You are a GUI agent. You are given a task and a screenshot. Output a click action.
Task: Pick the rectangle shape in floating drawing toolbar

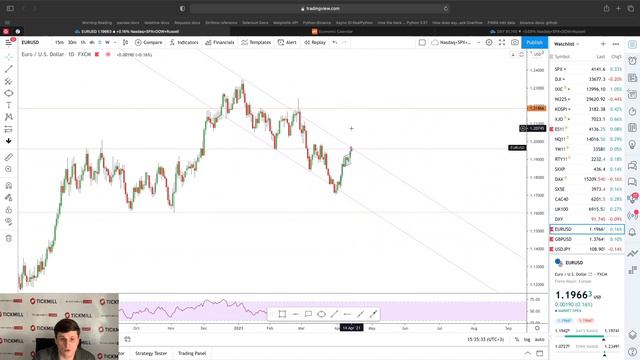point(282,314)
